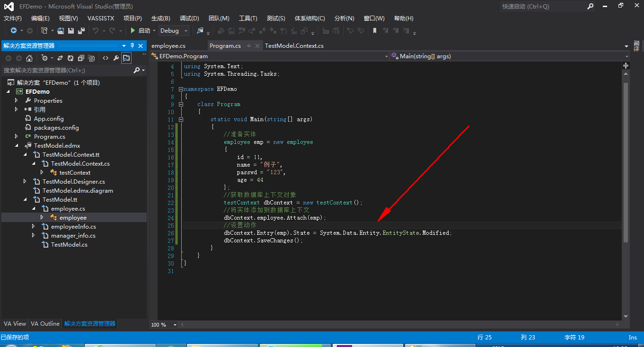Expand the manager_info.cs node
Image resolution: width=644 pixels, height=347 pixels.
point(33,235)
